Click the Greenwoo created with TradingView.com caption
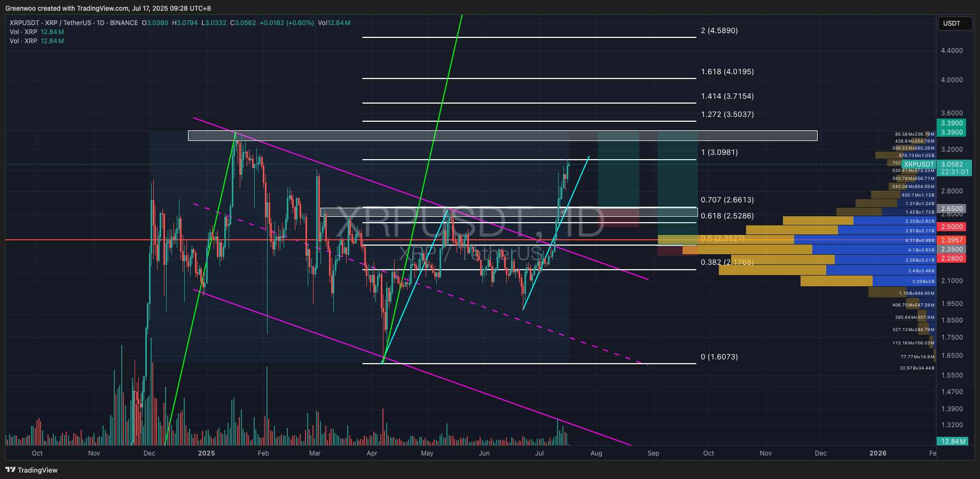The width and height of the screenshot is (980, 479). [108, 8]
